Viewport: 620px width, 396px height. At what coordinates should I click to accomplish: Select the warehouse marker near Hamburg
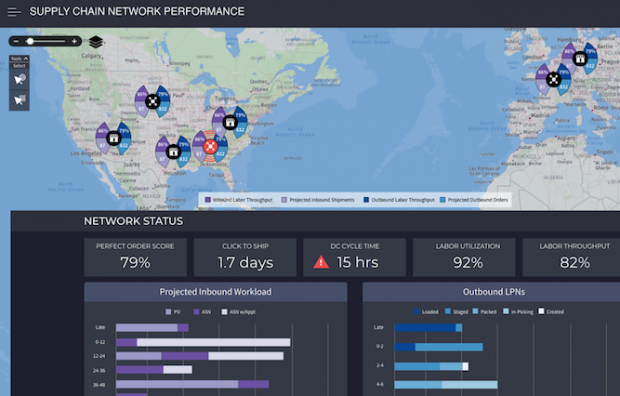tap(580, 59)
